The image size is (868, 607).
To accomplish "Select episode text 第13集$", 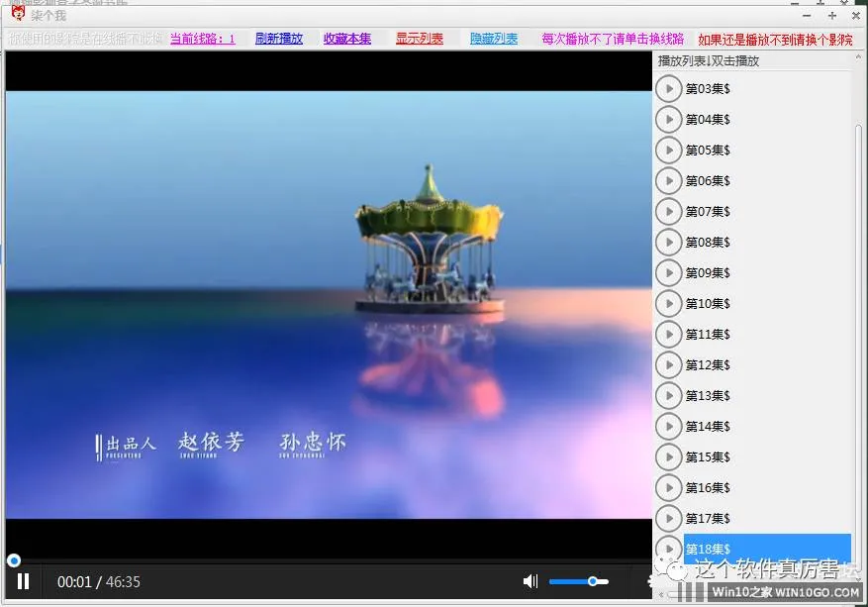I will (708, 395).
